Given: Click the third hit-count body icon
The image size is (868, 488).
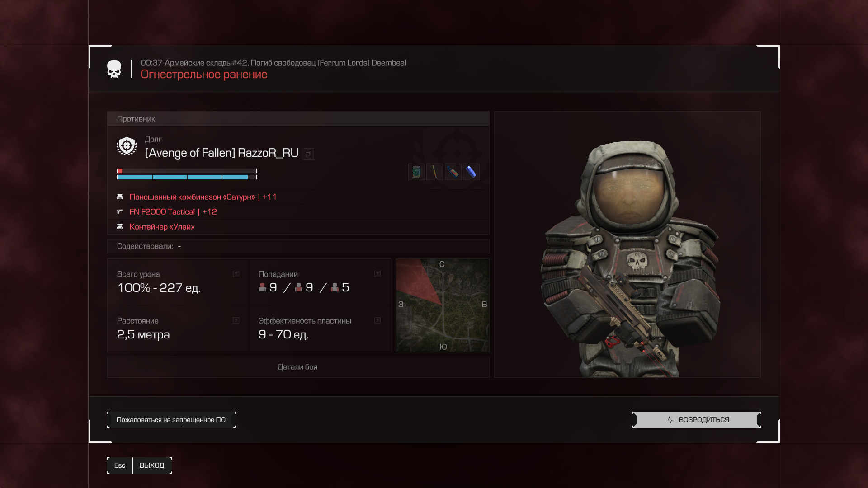Looking at the screenshot, I should pos(335,287).
